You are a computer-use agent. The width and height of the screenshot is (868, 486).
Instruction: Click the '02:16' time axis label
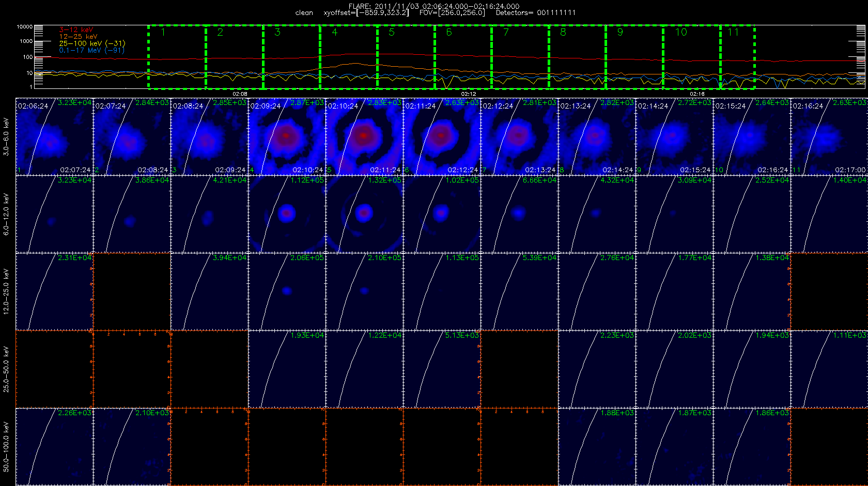[x=697, y=94]
